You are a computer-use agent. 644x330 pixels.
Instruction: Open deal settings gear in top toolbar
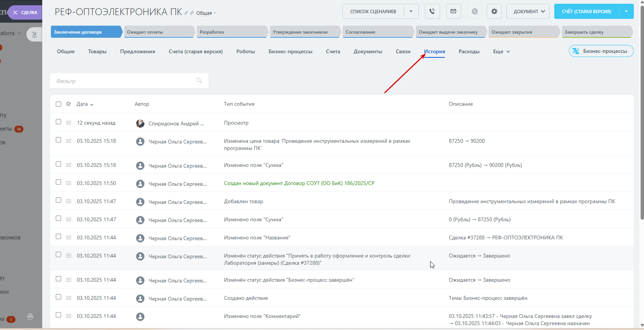(x=494, y=11)
